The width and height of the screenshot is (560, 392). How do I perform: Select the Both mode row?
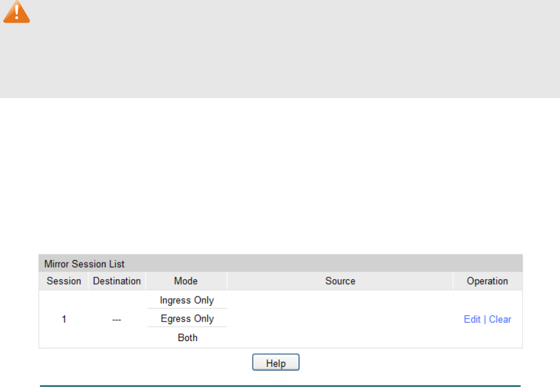tap(188, 337)
